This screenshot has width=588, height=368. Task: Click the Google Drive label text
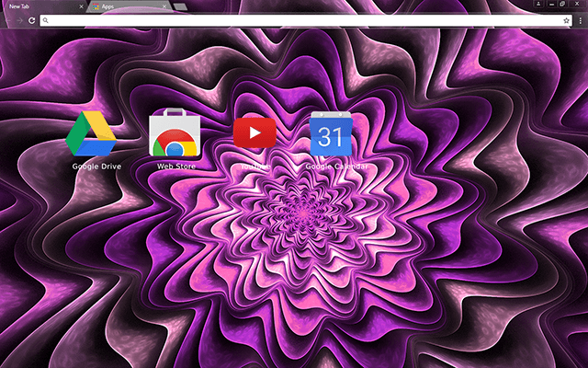point(96,167)
